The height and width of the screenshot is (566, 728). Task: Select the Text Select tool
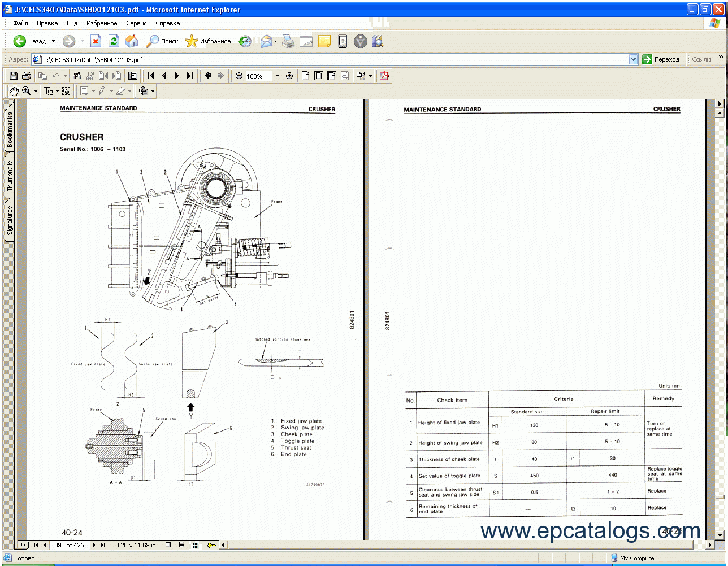48,91
